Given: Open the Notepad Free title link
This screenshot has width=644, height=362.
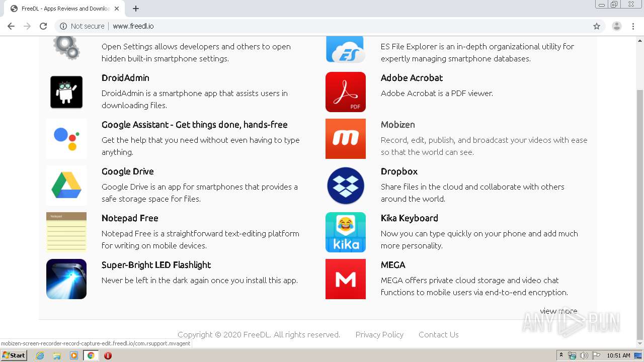Looking at the screenshot, I should click(x=130, y=218).
